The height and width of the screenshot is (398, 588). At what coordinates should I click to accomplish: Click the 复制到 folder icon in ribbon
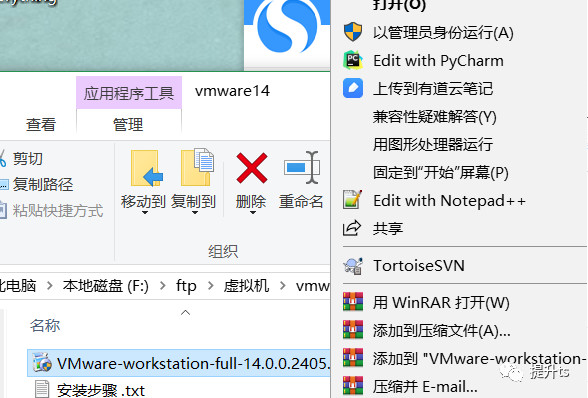[197, 167]
